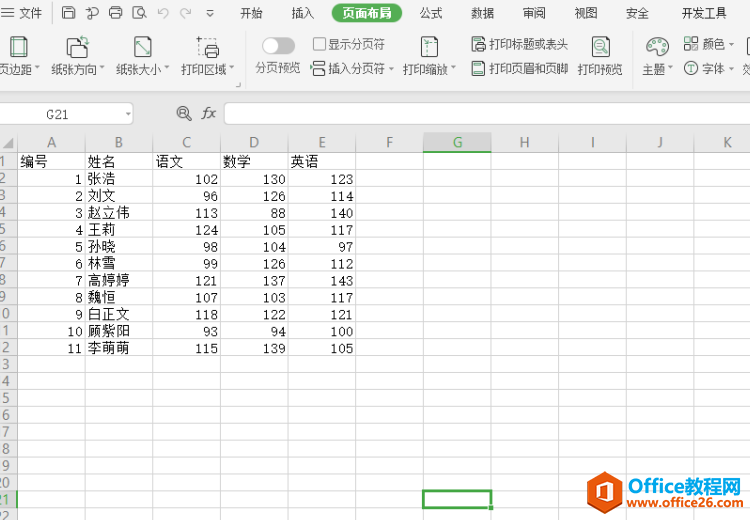Select column G header

tap(457, 142)
